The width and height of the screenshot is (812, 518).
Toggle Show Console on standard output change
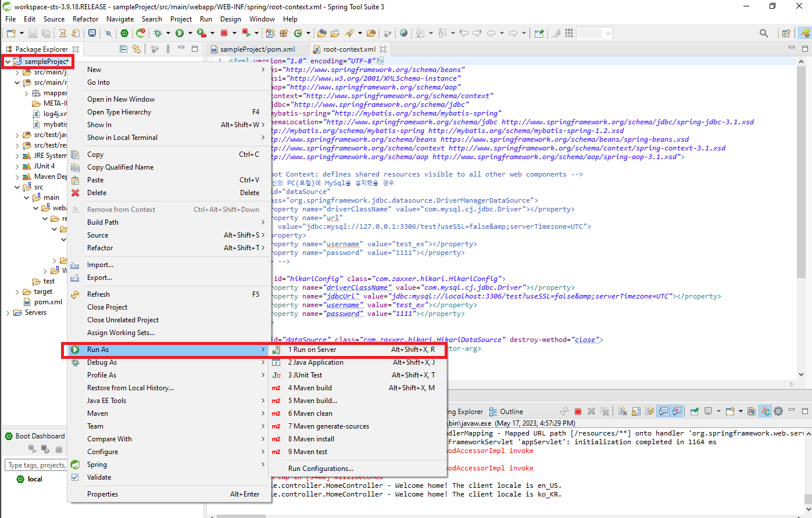(663, 411)
